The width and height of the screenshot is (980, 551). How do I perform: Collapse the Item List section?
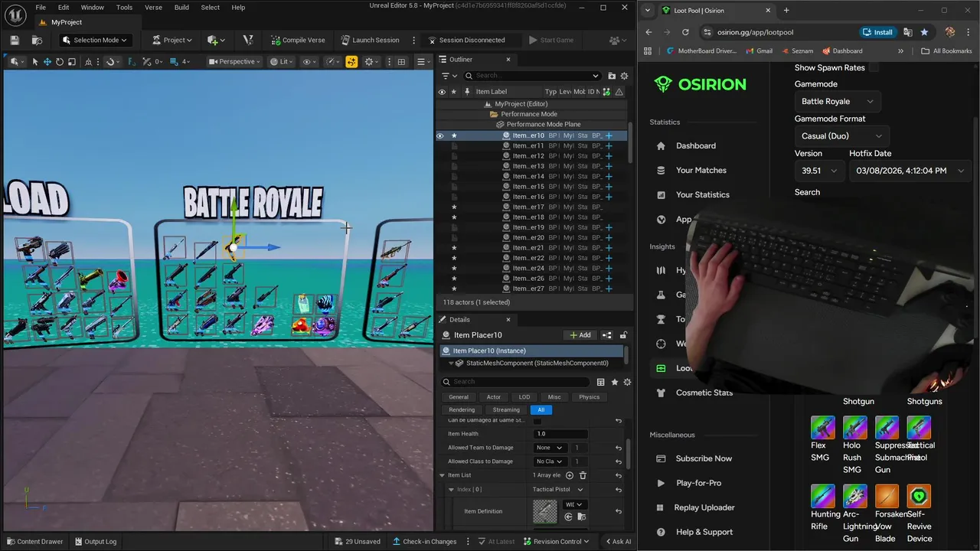point(442,475)
